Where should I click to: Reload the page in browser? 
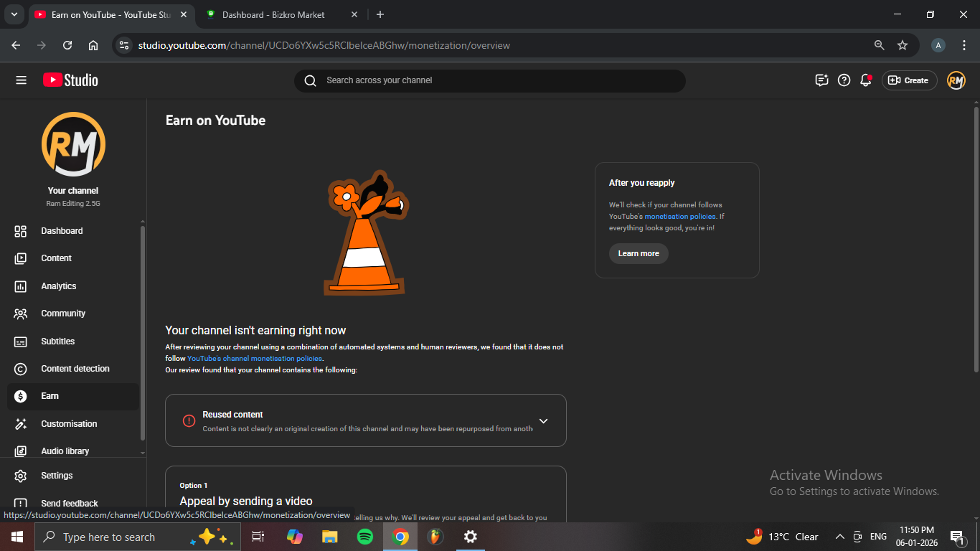(67, 45)
